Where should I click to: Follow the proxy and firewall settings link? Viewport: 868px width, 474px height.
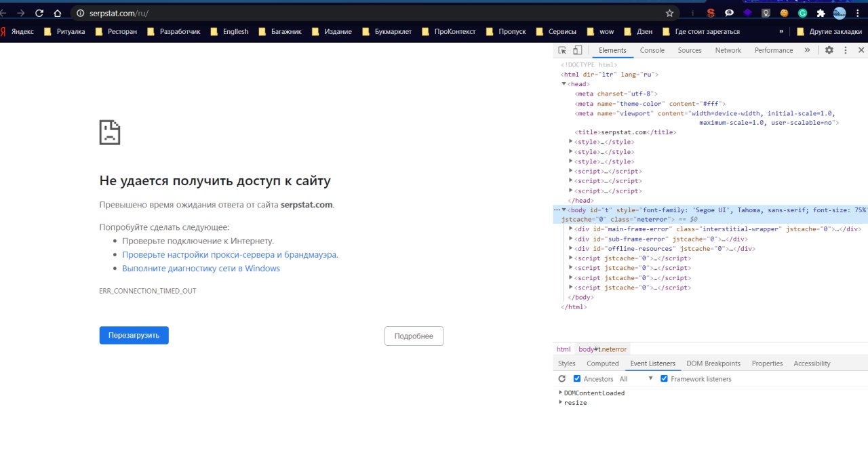pyautogui.click(x=230, y=255)
